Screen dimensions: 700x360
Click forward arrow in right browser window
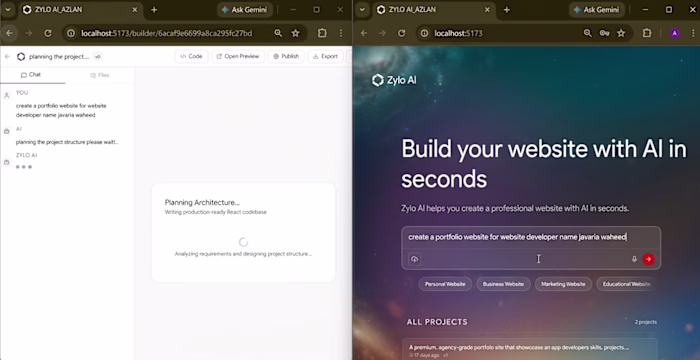click(x=383, y=33)
